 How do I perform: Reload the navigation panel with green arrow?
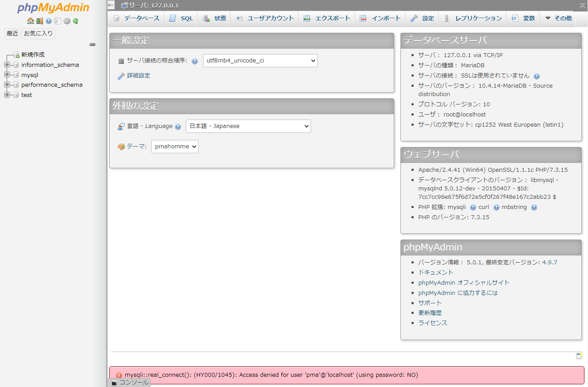point(76,21)
